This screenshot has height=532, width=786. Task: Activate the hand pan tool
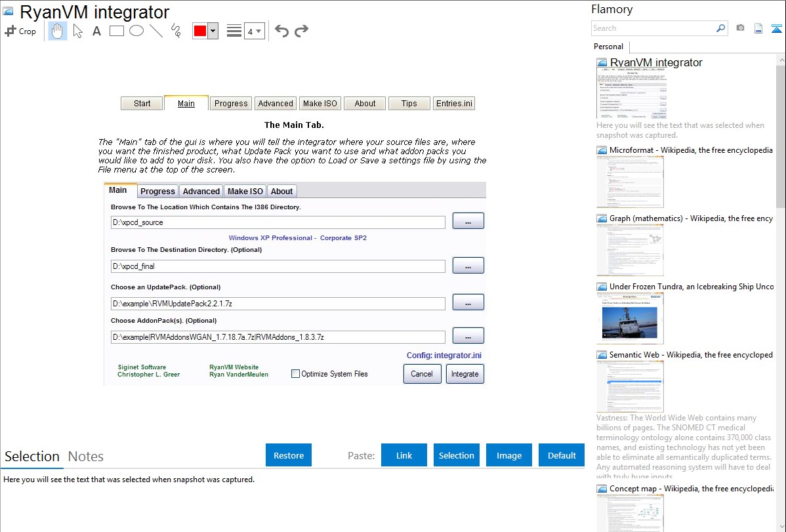coord(57,31)
